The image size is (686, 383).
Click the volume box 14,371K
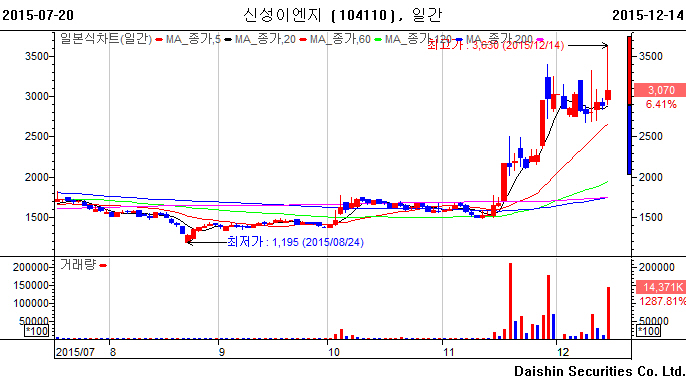tap(660, 287)
